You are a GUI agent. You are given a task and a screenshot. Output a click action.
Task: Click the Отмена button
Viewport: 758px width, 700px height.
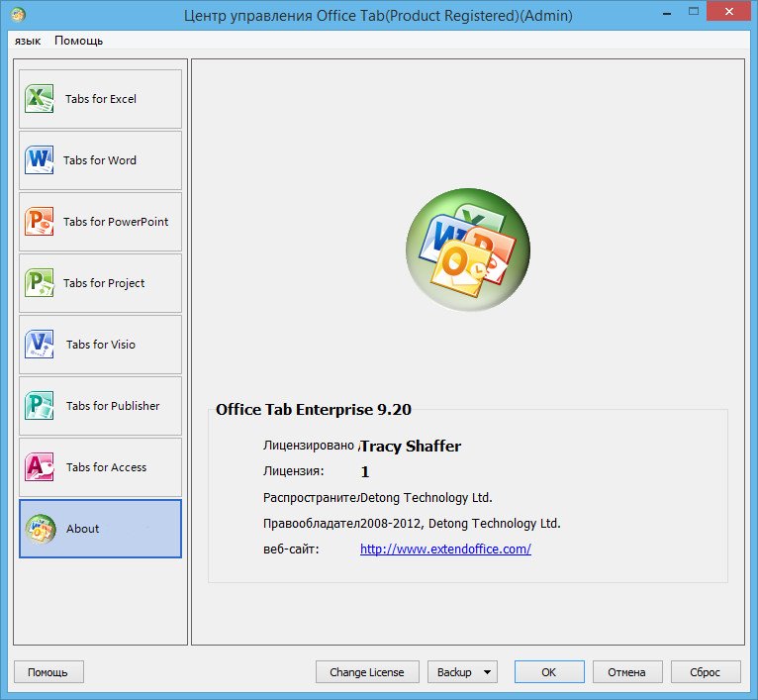(627, 672)
